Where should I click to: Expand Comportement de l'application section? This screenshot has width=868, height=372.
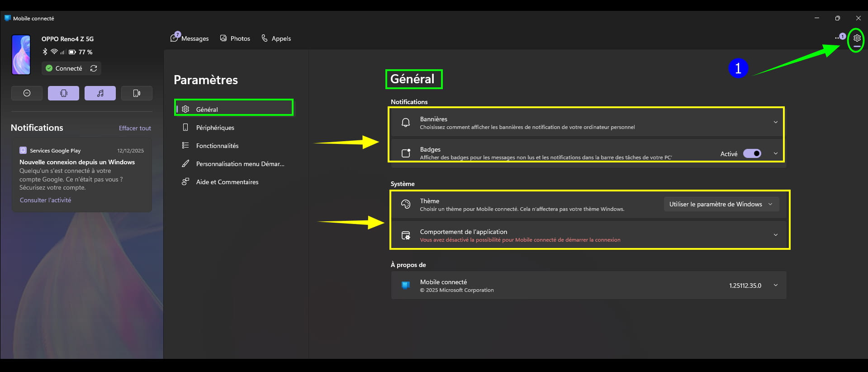[x=775, y=235]
